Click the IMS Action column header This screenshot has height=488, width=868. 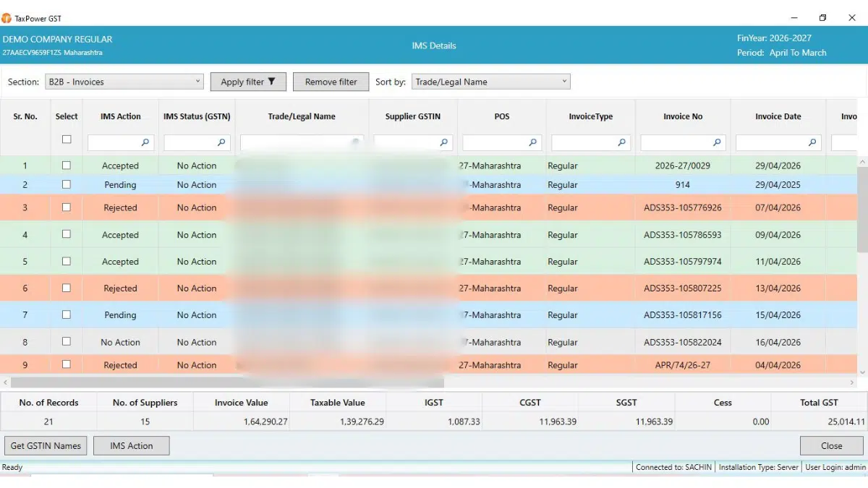121,116
